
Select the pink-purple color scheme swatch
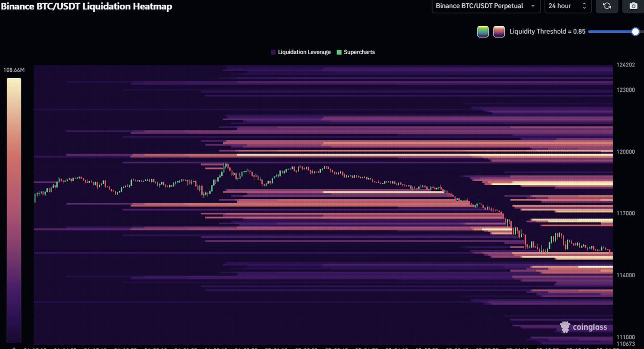tap(499, 31)
